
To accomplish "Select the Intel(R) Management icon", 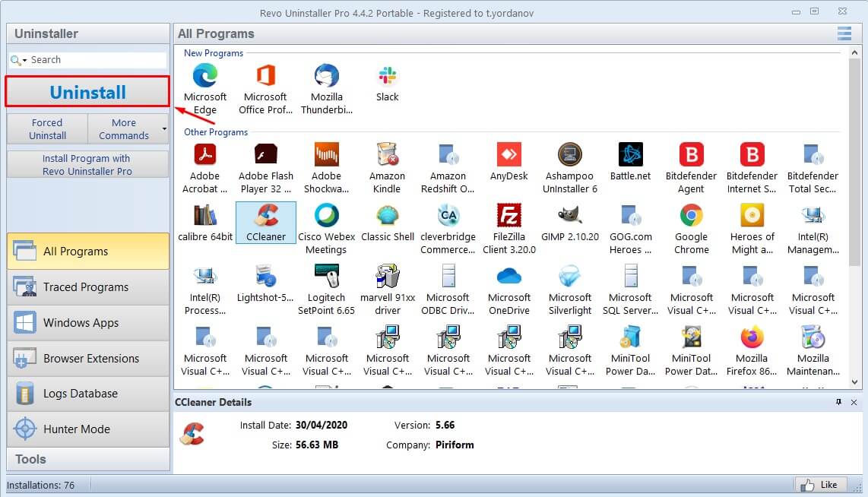I will pyautogui.click(x=813, y=215).
